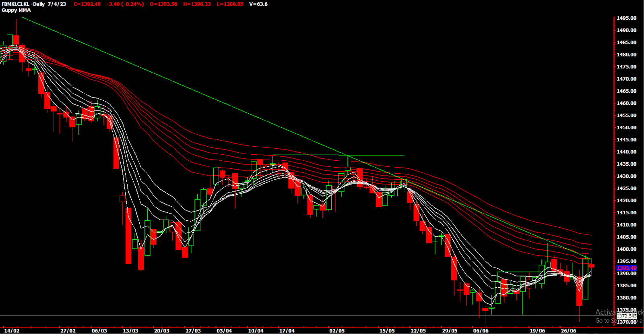Click the 1445.00 price axis label
This screenshot has height=334, width=644.
click(627, 140)
